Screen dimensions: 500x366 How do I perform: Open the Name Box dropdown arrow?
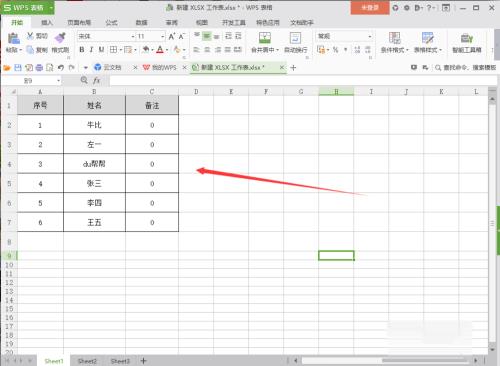pos(58,80)
